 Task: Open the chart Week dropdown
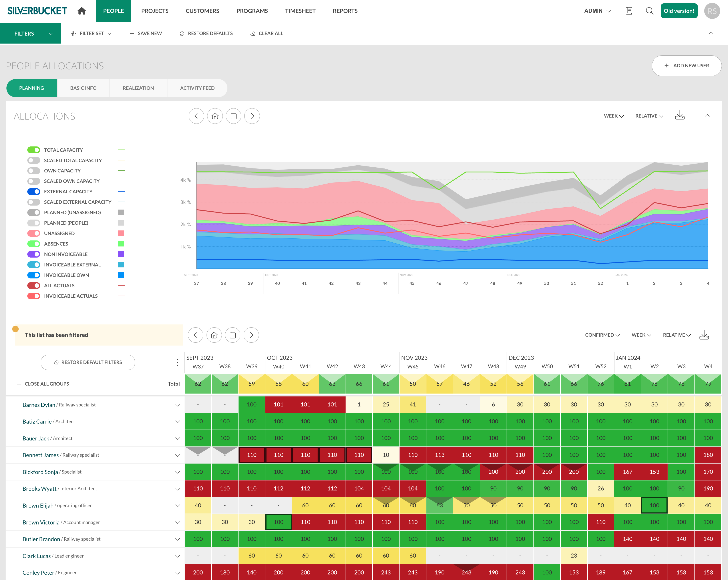(614, 116)
